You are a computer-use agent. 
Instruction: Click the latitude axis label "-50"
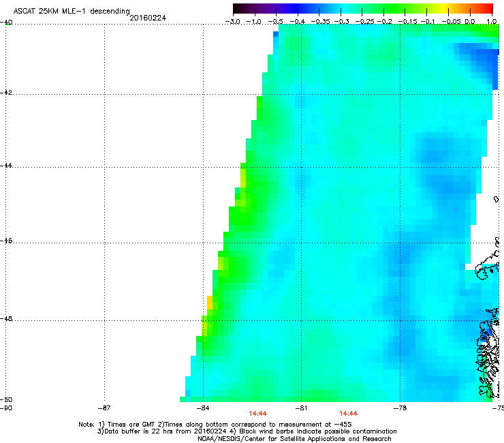pyautogui.click(x=6, y=399)
